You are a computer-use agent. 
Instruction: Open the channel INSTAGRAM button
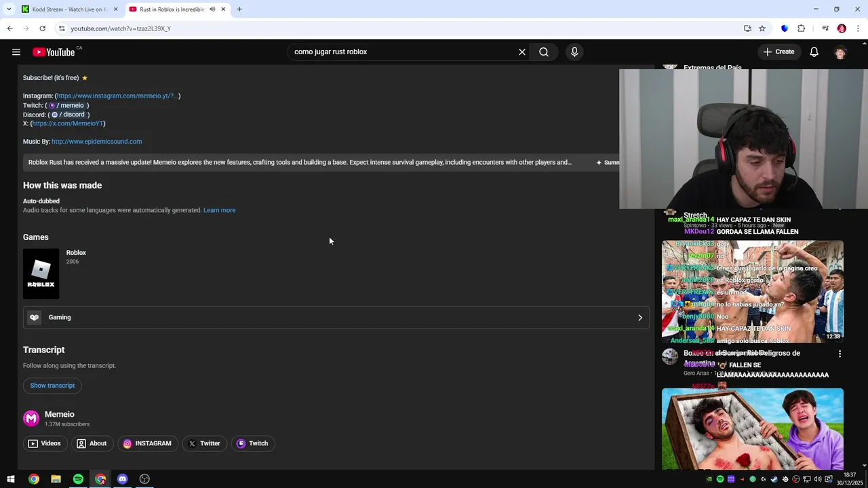click(147, 444)
